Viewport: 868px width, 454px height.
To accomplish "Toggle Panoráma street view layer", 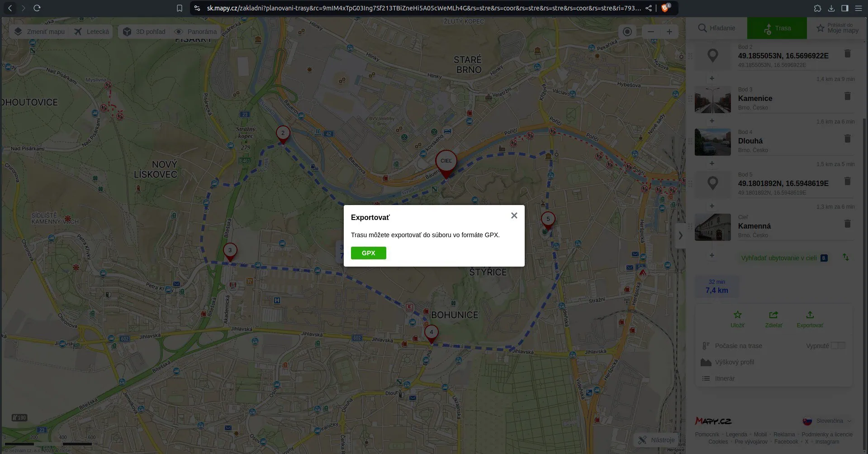I will click(196, 32).
